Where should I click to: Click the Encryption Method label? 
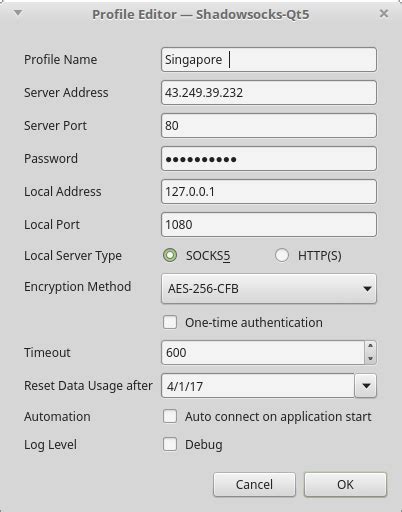[x=77, y=287]
